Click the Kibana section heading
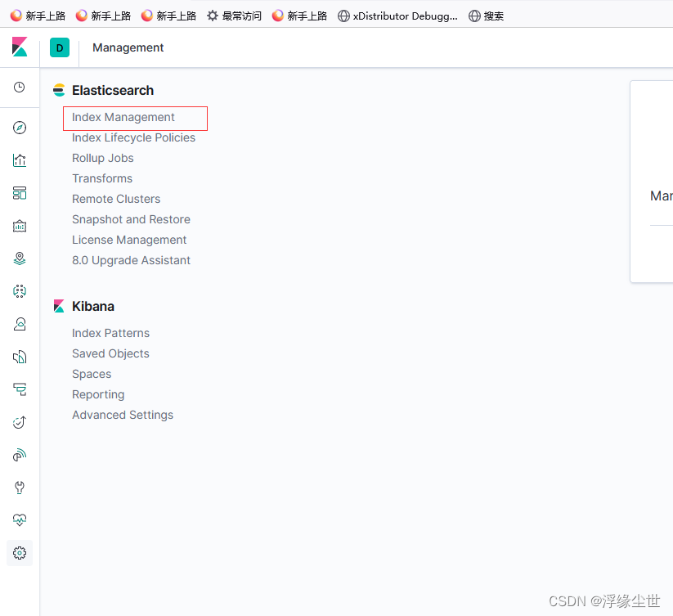The height and width of the screenshot is (616, 673). click(x=93, y=307)
